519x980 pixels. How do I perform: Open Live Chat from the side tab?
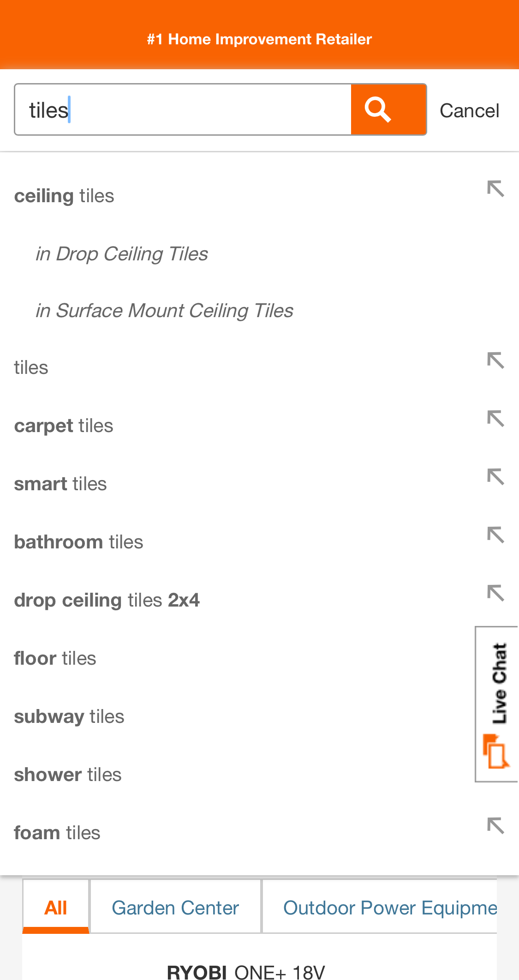click(x=497, y=702)
